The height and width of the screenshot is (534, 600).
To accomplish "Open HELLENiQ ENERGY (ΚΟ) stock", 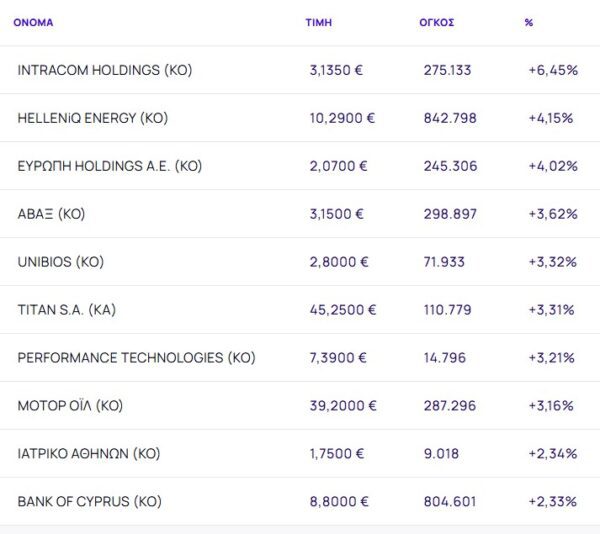I will (93, 118).
